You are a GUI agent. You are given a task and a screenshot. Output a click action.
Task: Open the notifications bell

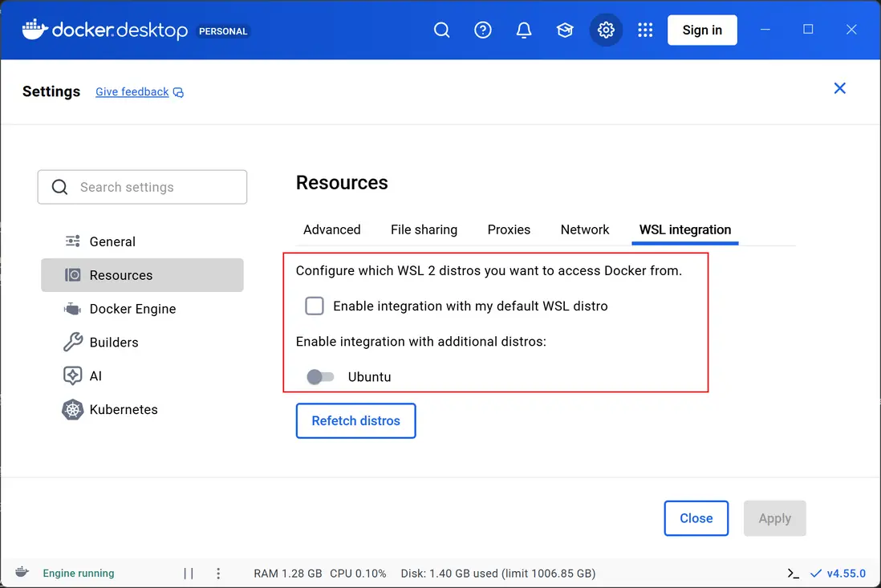point(524,30)
